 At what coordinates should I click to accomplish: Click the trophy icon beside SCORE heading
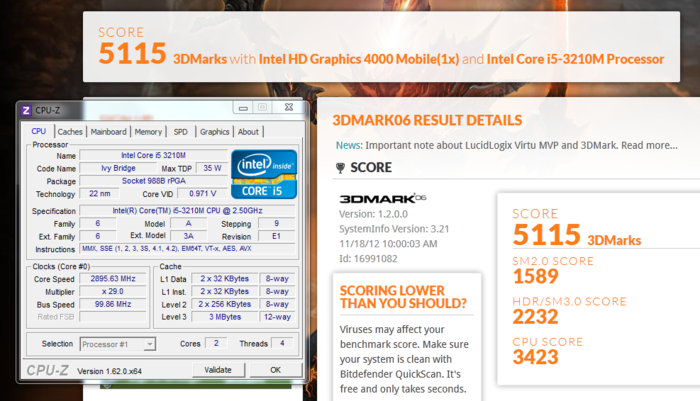(340, 168)
